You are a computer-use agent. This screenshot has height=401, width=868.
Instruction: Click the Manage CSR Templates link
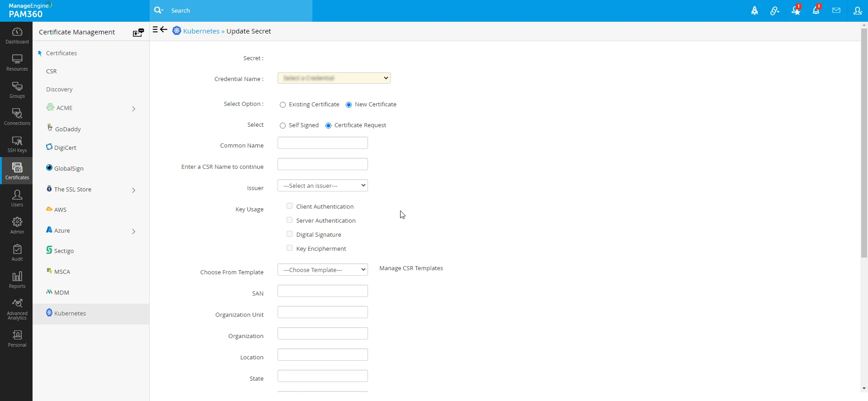click(411, 268)
